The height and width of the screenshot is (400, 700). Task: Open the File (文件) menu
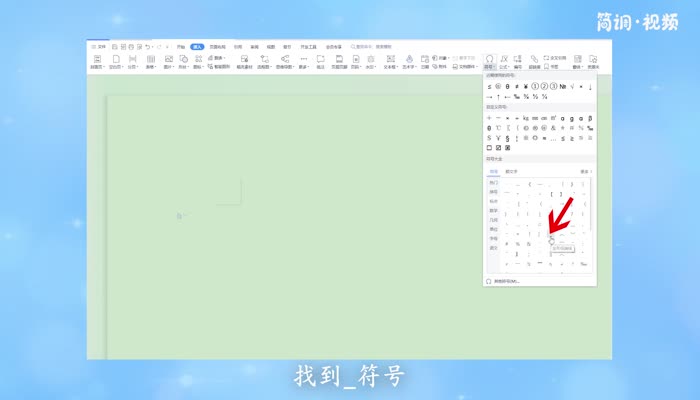[99, 46]
